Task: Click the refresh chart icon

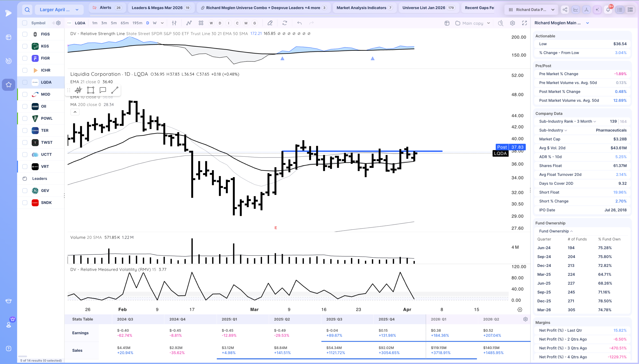Action: [x=285, y=23]
